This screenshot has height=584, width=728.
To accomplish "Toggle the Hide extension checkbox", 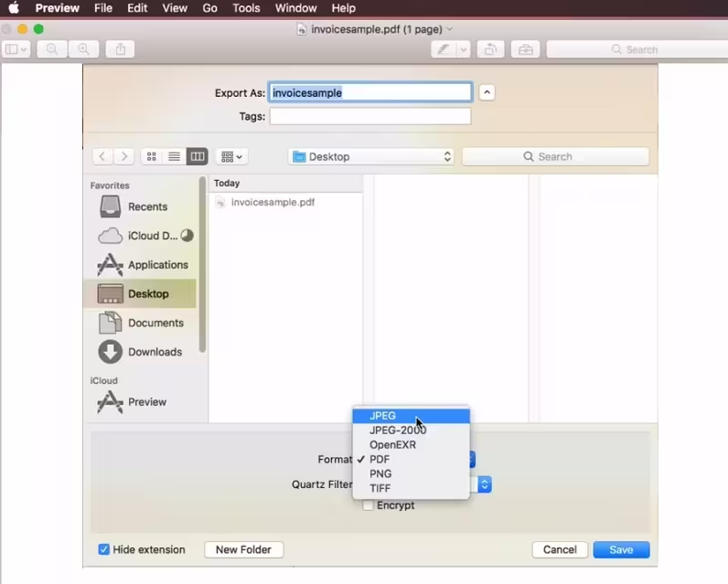I will [x=104, y=549].
